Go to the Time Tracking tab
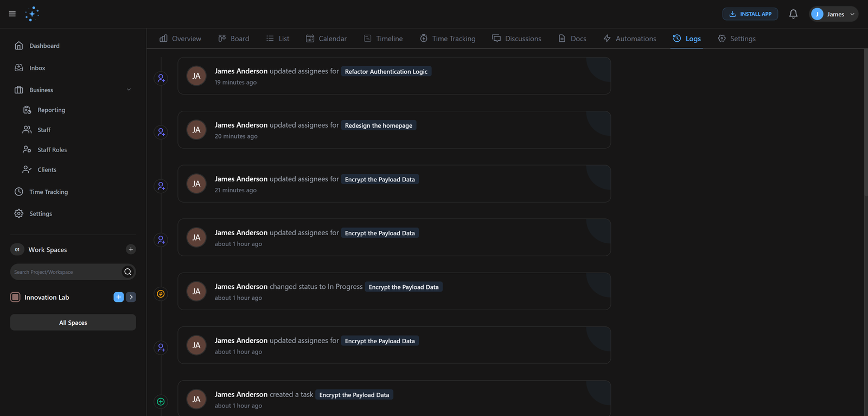This screenshot has height=416, width=868. pos(448,39)
